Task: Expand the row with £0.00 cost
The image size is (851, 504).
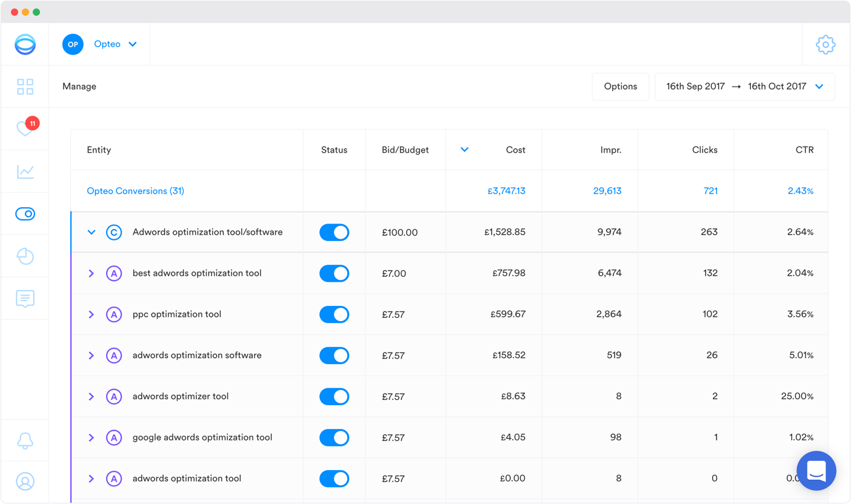Action: click(92, 479)
